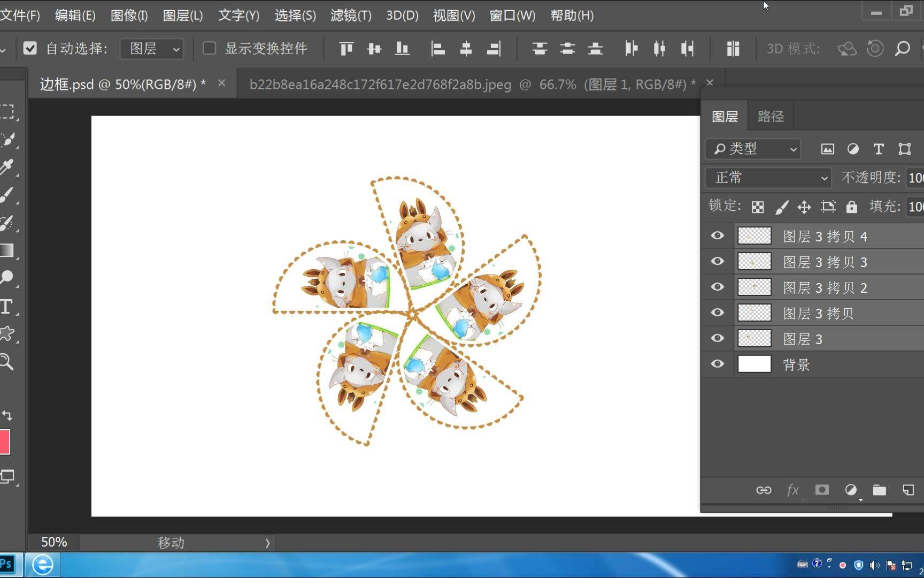Image resolution: width=924 pixels, height=578 pixels.
Task: Select the Brush tool
Action: click(x=7, y=195)
